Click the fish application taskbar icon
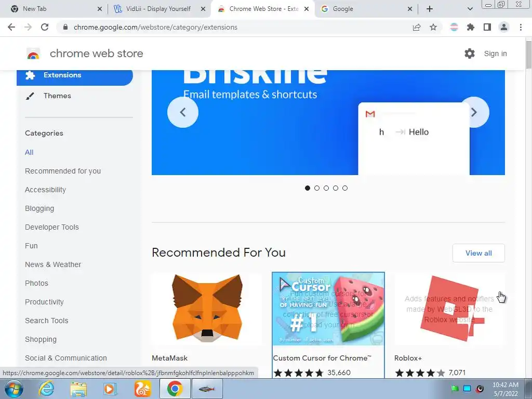Image resolution: width=532 pixels, height=399 pixels. pos(207,389)
